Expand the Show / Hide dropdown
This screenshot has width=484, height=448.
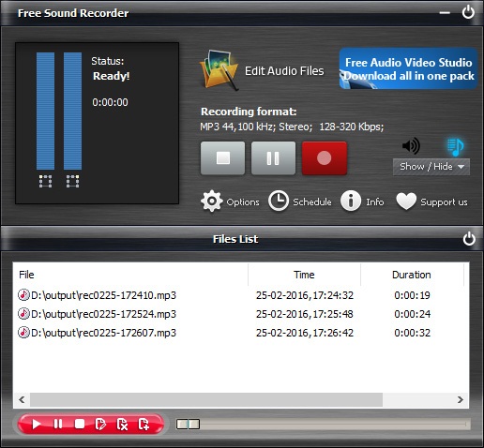(x=431, y=167)
